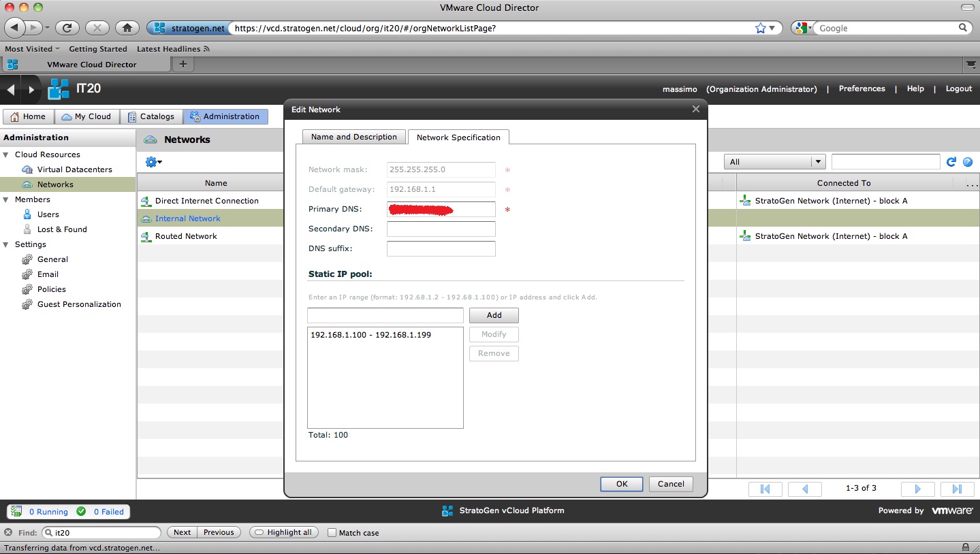Go to the browser Home icon

pos(127,28)
